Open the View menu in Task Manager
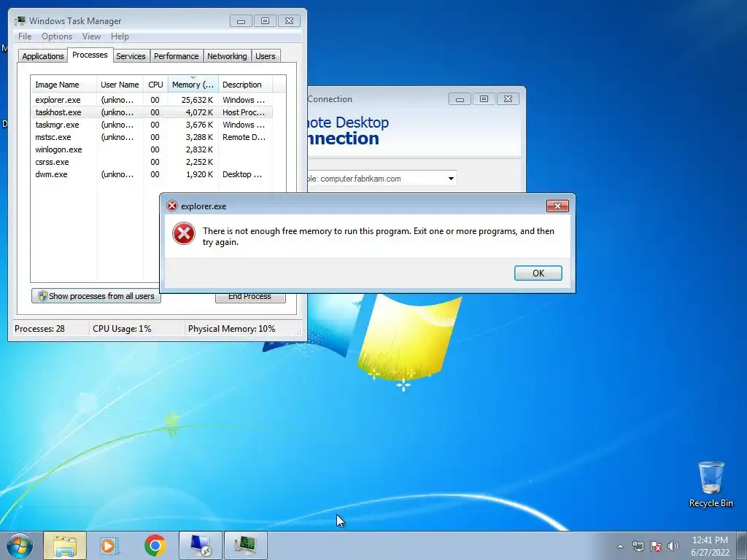747x560 pixels. (x=91, y=36)
